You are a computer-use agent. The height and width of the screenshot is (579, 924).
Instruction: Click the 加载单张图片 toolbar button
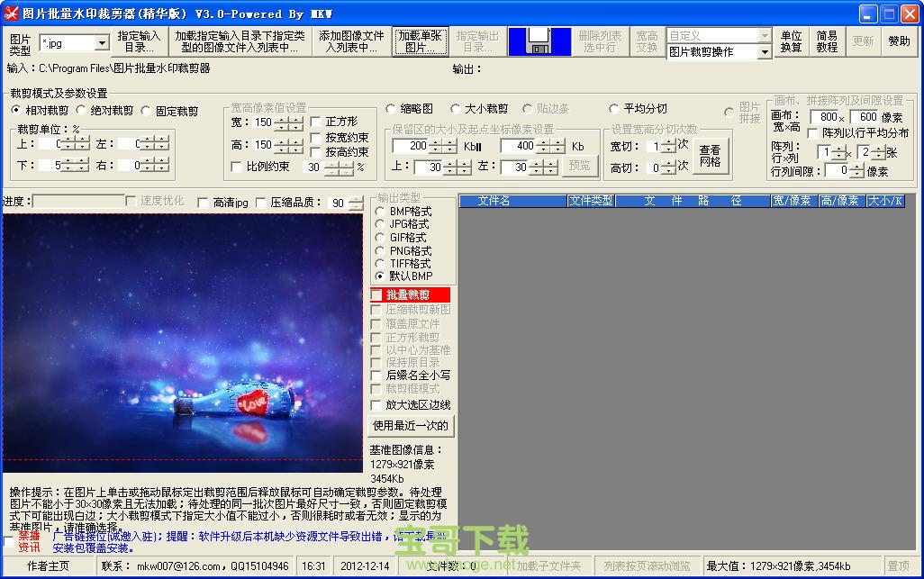click(x=421, y=41)
